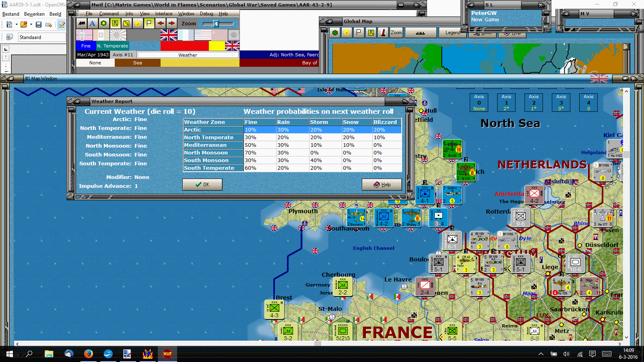Open the Command menu
Viewport: 644px width, 362px height.
(109, 14)
